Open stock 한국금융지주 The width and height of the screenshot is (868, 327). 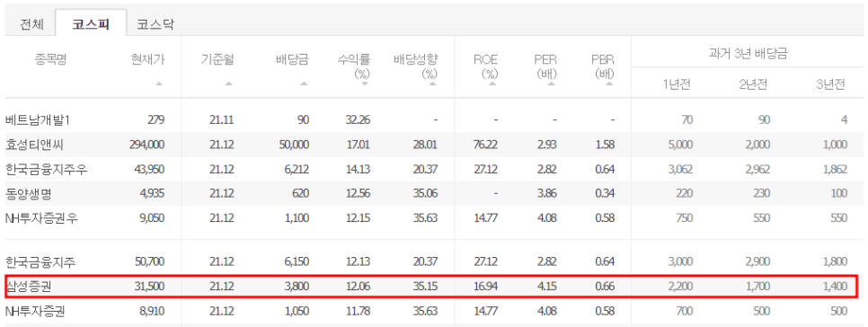pyautogui.click(x=41, y=261)
